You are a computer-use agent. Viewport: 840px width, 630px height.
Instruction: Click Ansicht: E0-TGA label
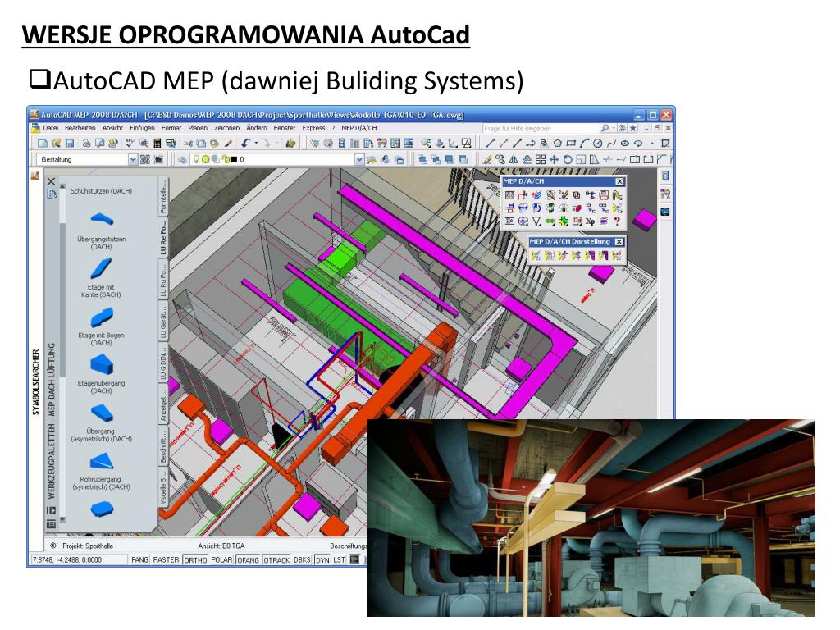[221, 546]
